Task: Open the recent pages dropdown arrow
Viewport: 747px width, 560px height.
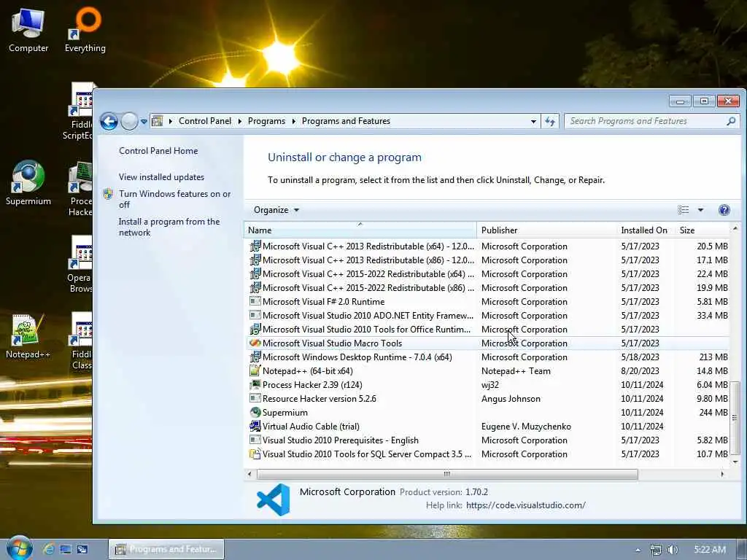Action: [x=144, y=122]
